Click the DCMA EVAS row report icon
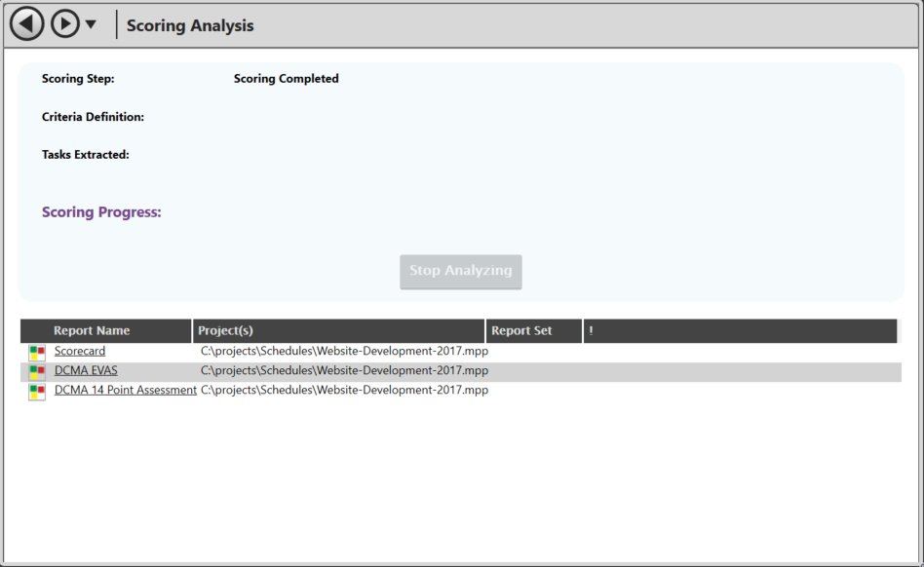Screen dimensions: 924x567 pyautogui.click(x=37, y=371)
